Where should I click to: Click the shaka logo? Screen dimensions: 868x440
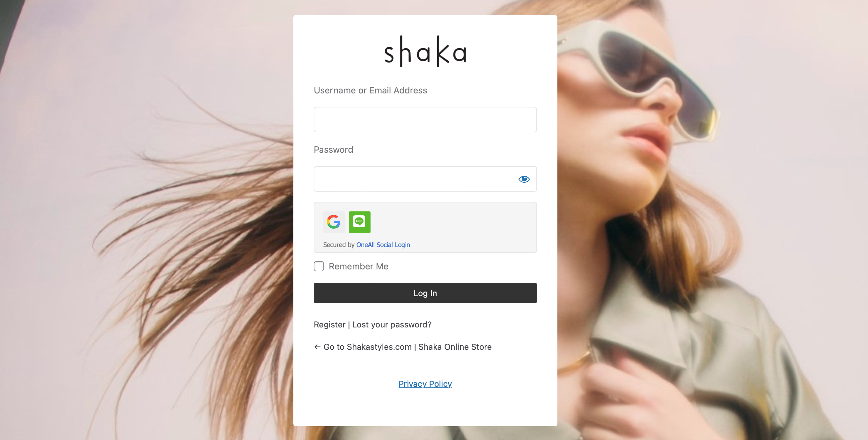pos(425,52)
